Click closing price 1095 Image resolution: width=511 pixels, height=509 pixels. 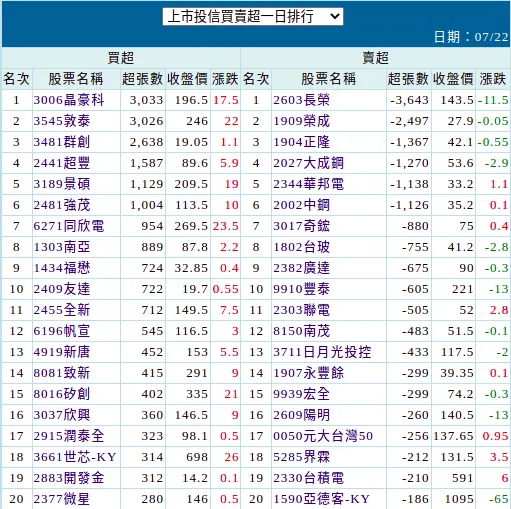coord(459,499)
